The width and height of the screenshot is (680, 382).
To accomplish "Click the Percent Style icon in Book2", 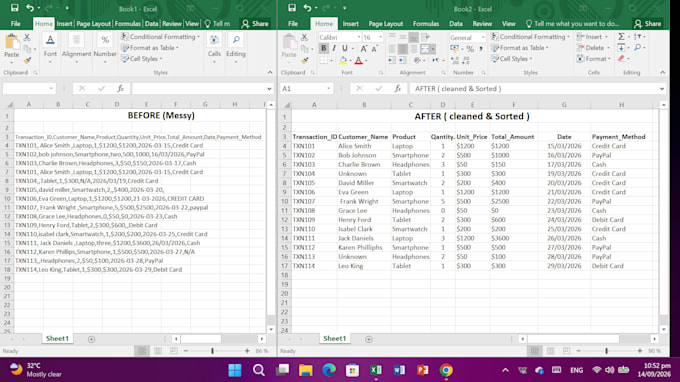I will tap(470, 49).
